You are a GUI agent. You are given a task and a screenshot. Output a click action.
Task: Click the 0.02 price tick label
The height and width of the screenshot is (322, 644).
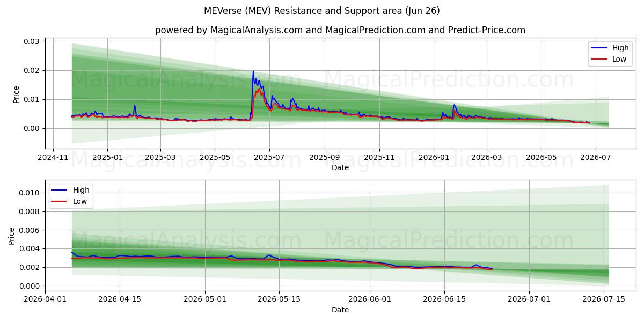click(x=31, y=70)
